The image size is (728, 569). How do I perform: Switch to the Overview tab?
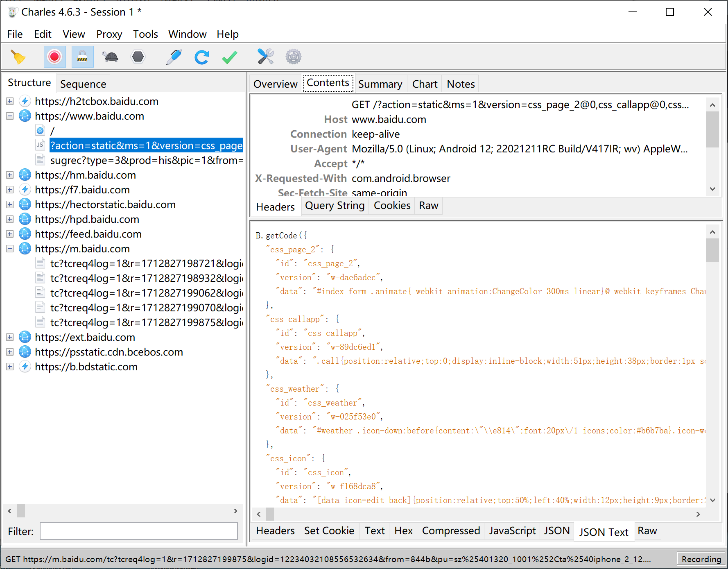tap(276, 84)
